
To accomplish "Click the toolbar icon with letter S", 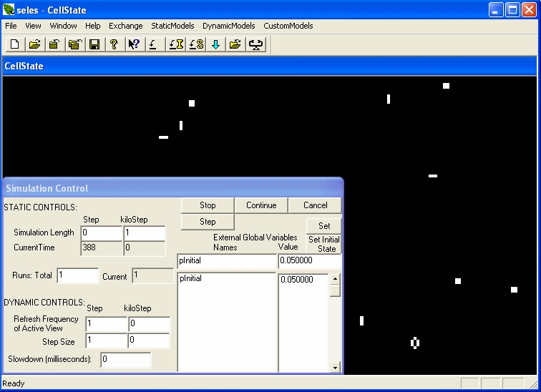I will pos(196,44).
